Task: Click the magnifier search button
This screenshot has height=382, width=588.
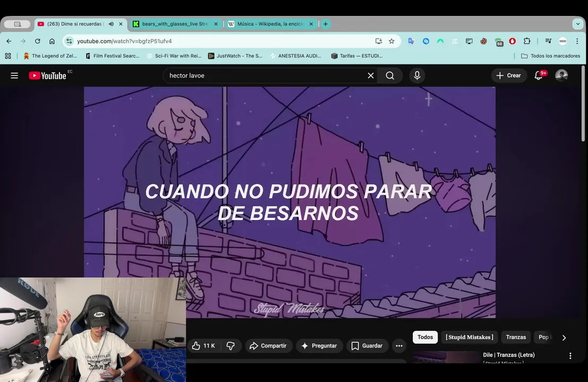Action: pos(390,76)
